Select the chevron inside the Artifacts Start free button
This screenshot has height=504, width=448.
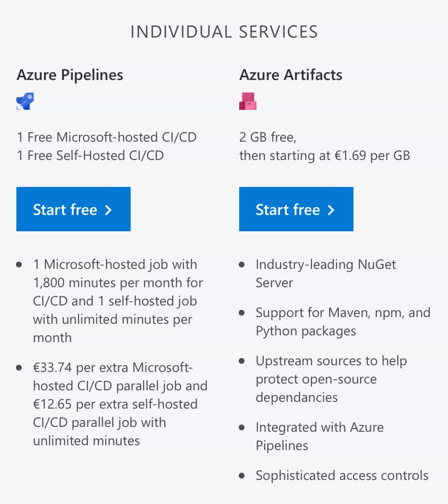coord(331,209)
